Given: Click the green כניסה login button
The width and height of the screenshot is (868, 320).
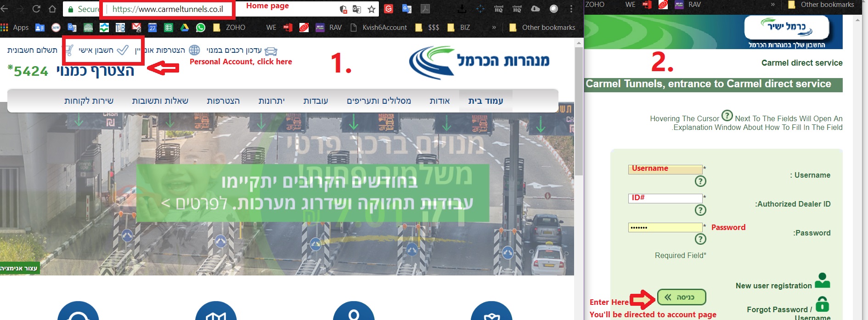Looking at the screenshot, I should pyautogui.click(x=682, y=298).
